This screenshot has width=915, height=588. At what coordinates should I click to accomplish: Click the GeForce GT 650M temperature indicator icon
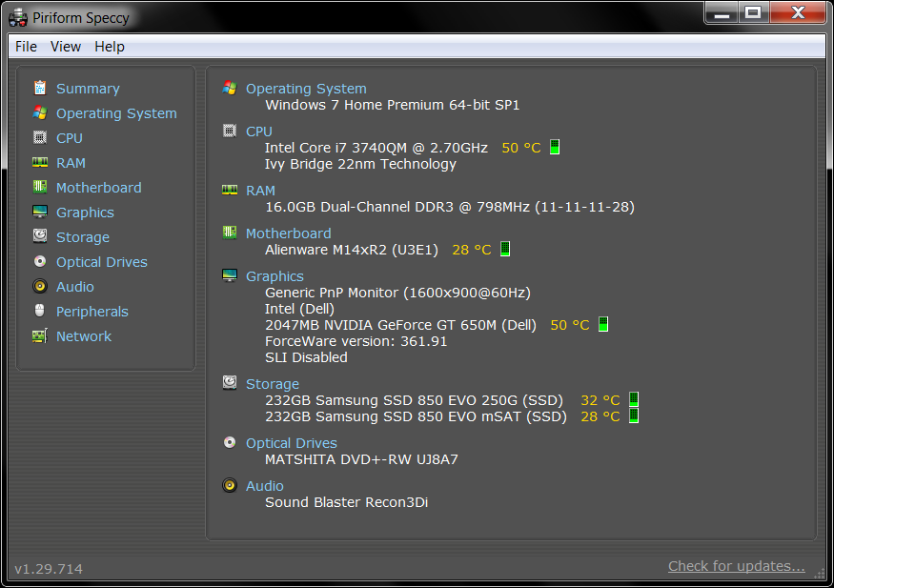pos(603,324)
